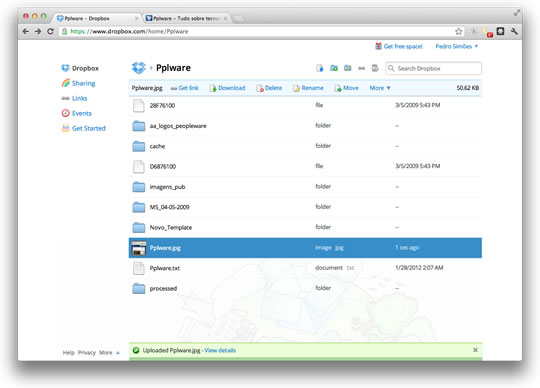Click the folder icon for aa_logos_peopleware

139,126
